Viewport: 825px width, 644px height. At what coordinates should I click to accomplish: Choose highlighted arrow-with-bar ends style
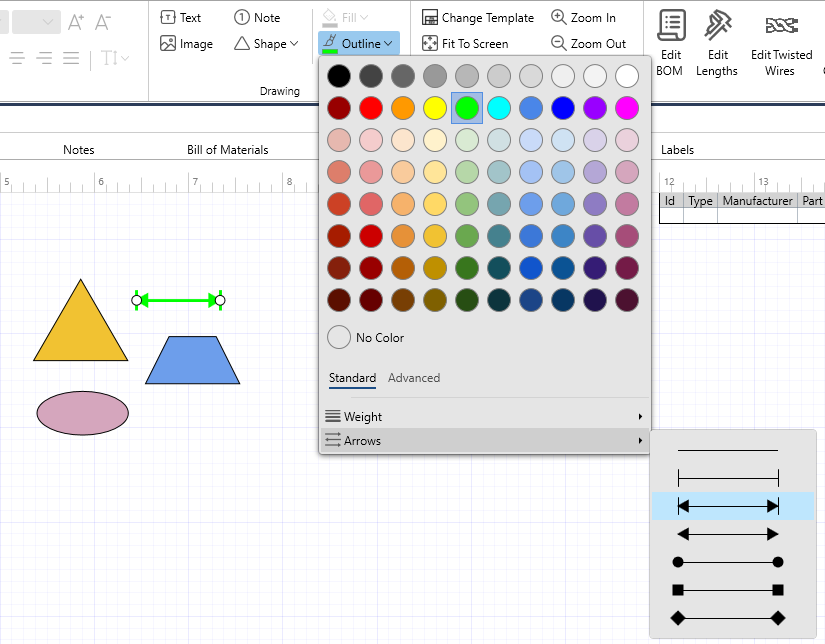[x=732, y=506]
